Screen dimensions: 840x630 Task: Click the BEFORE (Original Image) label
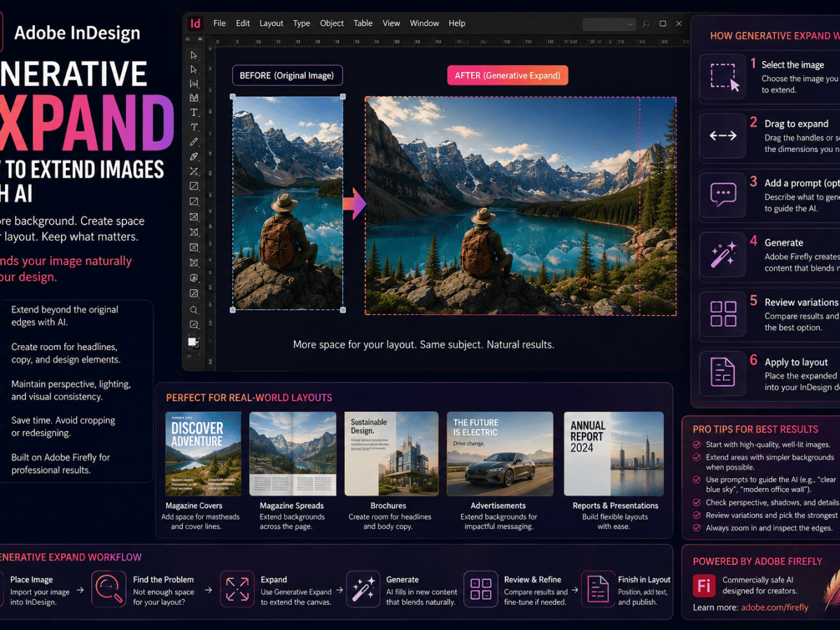click(288, 76)
